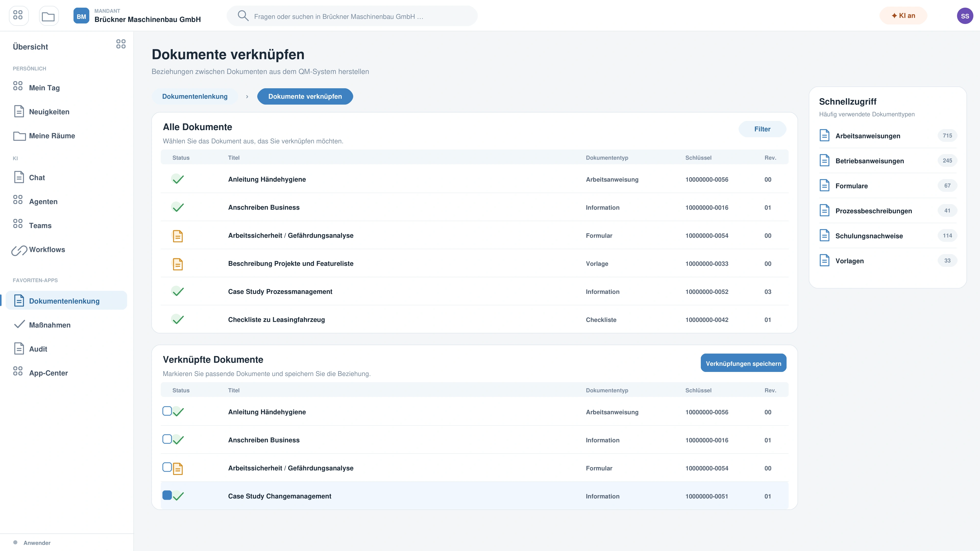
Task: Click the BM mandant logo badge
Action: pyautogui.click(x=81, y=16)
